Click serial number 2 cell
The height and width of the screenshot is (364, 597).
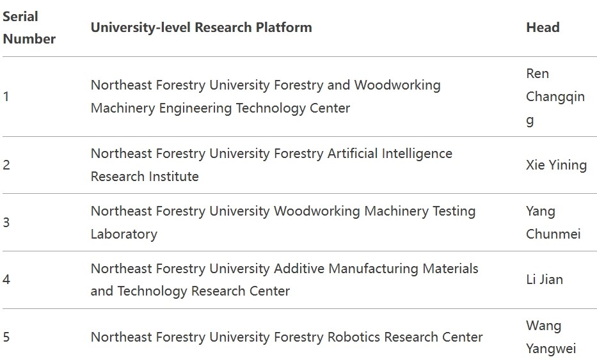(6, 165)
